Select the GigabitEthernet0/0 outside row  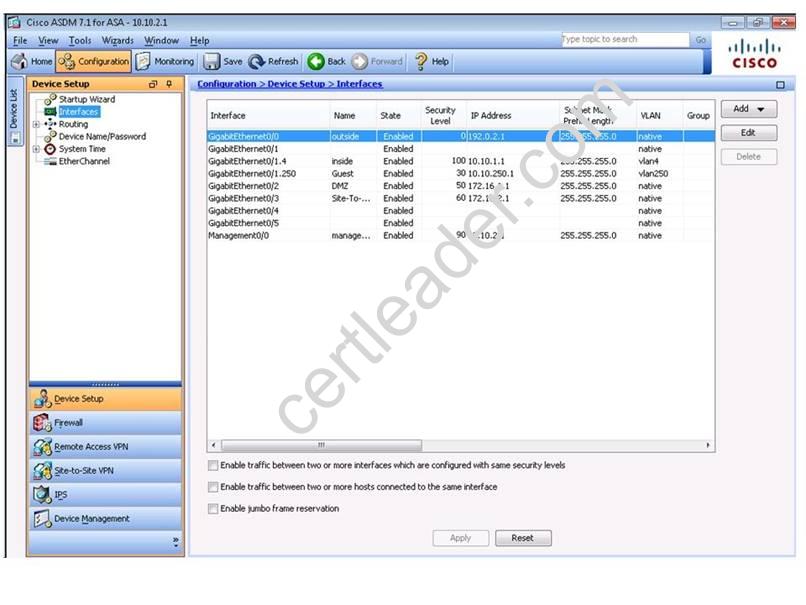tap(461, 136)
